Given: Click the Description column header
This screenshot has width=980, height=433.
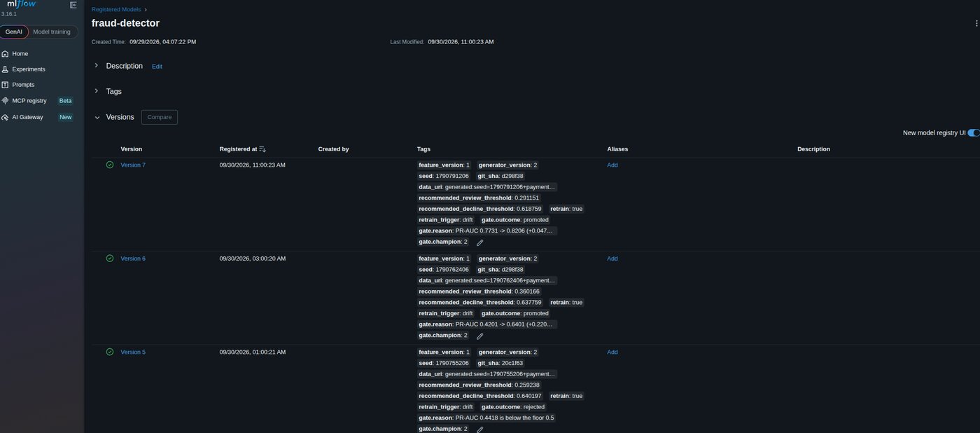Looking at the screenshot, I should (813, 149).
